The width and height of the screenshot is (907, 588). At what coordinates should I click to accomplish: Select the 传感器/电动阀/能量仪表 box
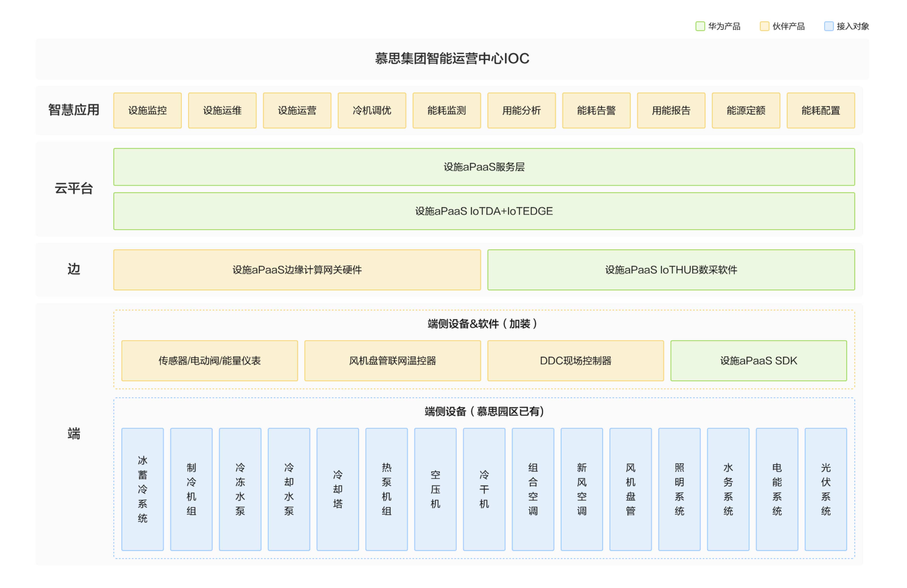[210, 361]
